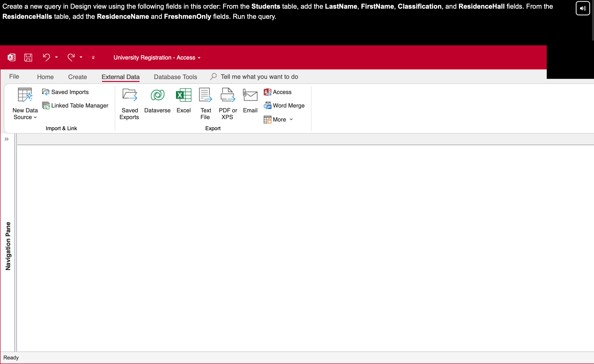Export as PDF or XPS

click(x=228, y=103)
